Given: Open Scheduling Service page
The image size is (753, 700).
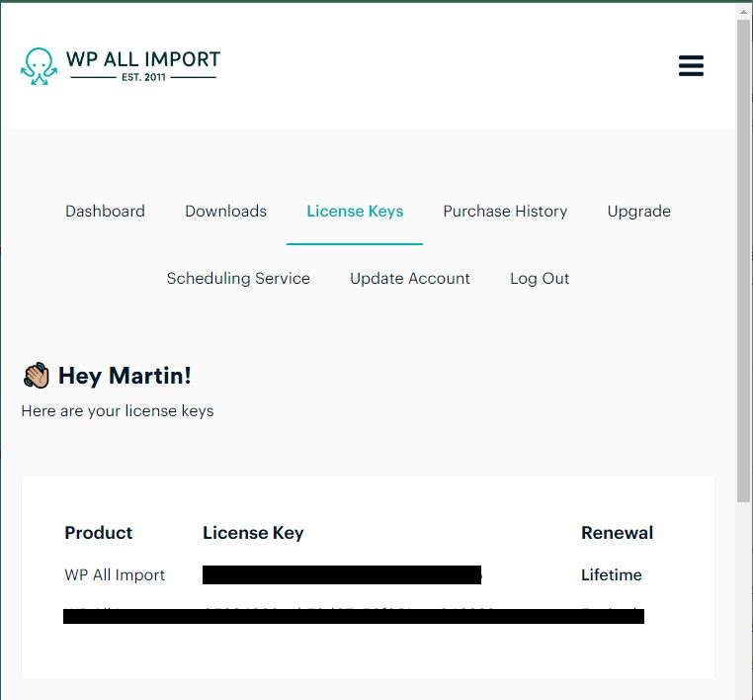Looking at the screenshot, I should 238,278.
